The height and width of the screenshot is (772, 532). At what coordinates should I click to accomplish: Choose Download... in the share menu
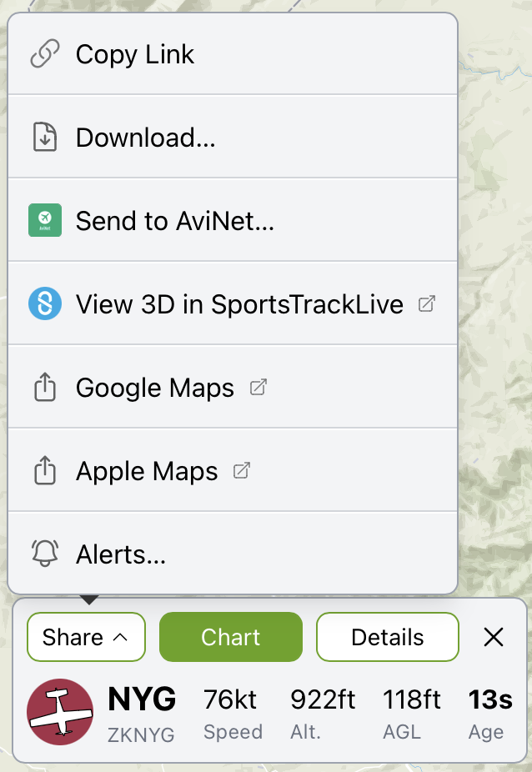pyautogui.click(x=146, y=138)
